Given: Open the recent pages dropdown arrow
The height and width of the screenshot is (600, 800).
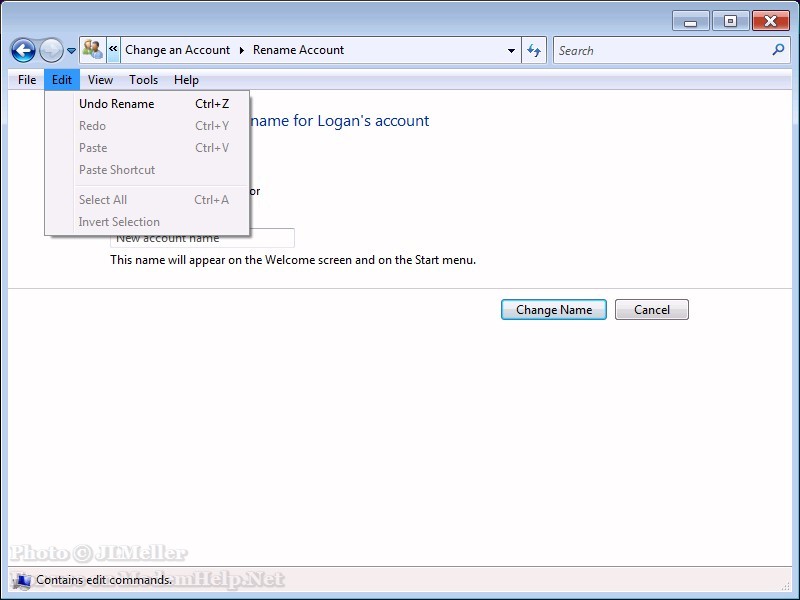Looking at the screenshot, I should tap(71, 51).
